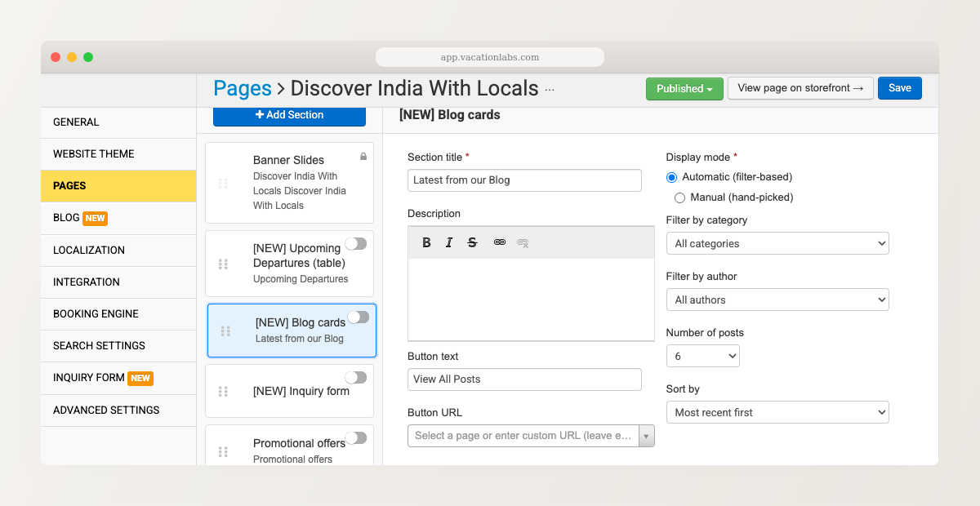
Task: Switch to Website Theme settings
Action: [93, 153]
